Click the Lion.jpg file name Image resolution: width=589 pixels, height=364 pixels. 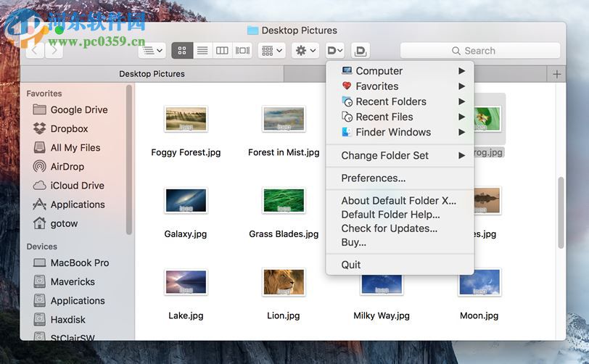click(283, 315)
